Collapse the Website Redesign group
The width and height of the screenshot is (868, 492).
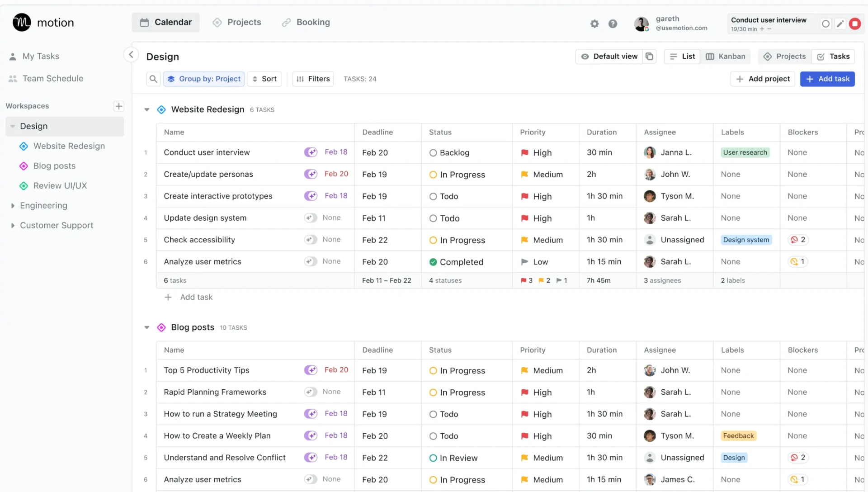coord(146,109)
